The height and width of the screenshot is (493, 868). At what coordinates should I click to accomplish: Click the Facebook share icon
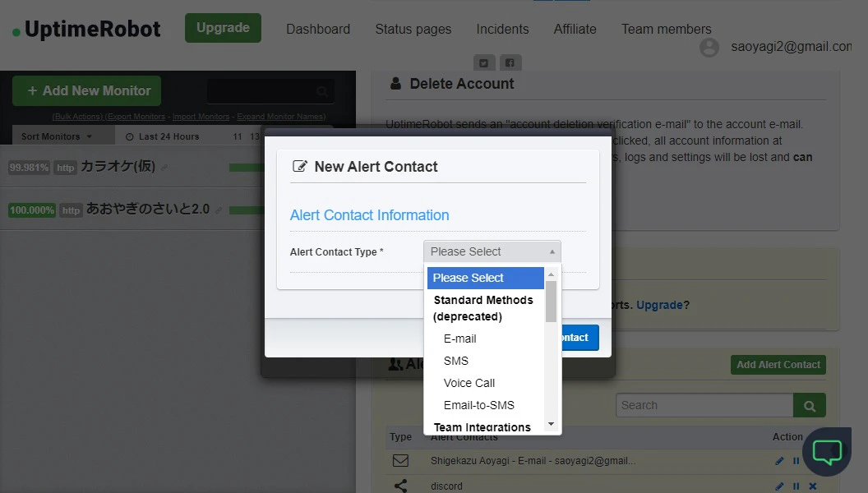(510, 62)
